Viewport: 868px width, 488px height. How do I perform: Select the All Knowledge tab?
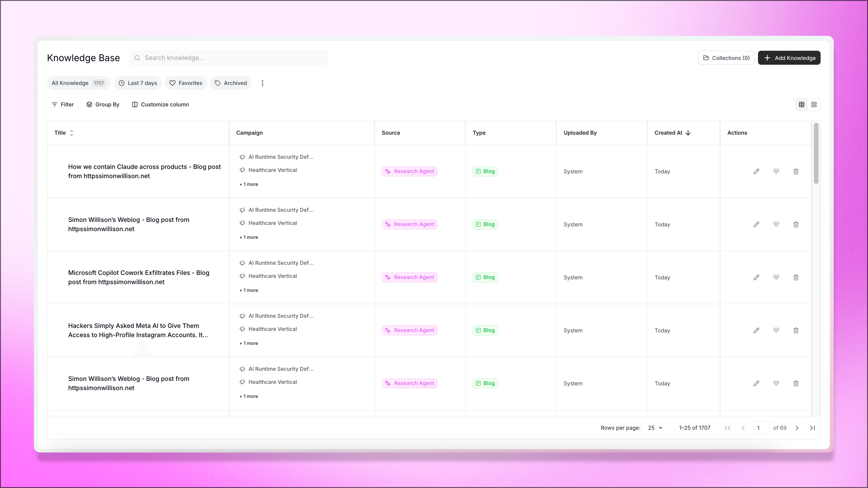pyautogui.click(x=79, y=83)
